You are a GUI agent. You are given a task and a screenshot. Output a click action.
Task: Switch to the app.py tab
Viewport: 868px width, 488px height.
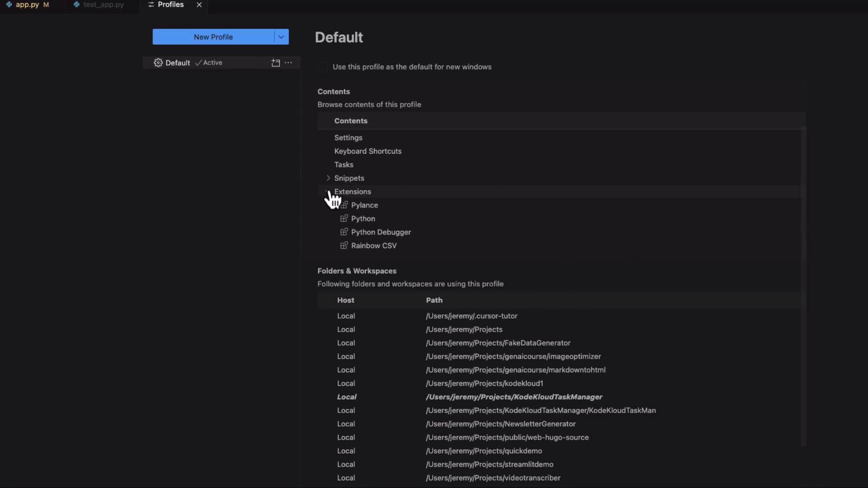tap(27, 5)
